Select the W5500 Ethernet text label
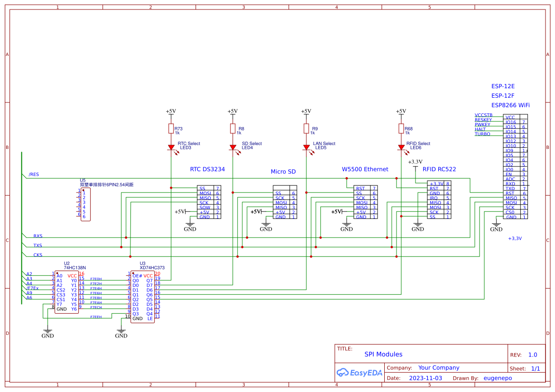The width and height of the screenshot is (555, 392). 365,169
